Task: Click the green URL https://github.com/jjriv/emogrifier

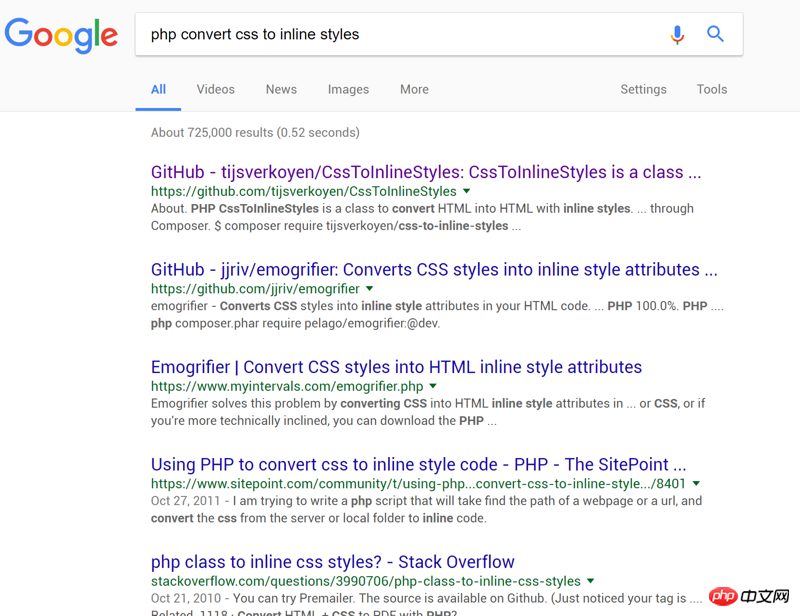Action: coord(255,289)
